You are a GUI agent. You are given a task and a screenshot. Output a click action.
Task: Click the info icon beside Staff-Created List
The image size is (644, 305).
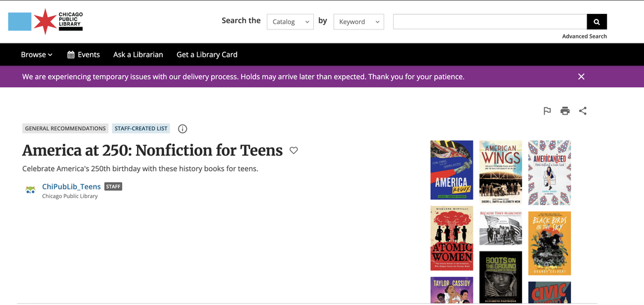[x=183, y=128]
